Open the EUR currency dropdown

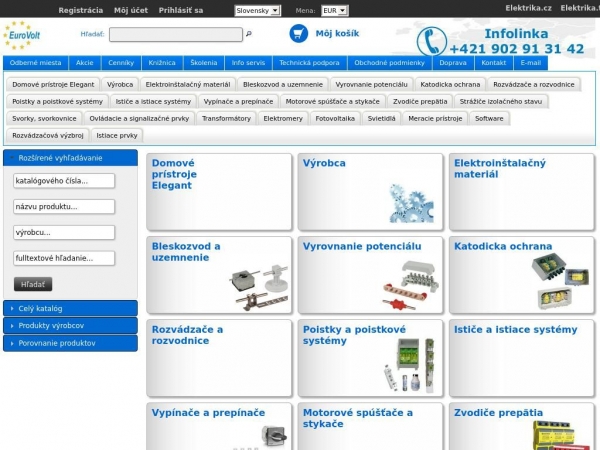(335, 11)
